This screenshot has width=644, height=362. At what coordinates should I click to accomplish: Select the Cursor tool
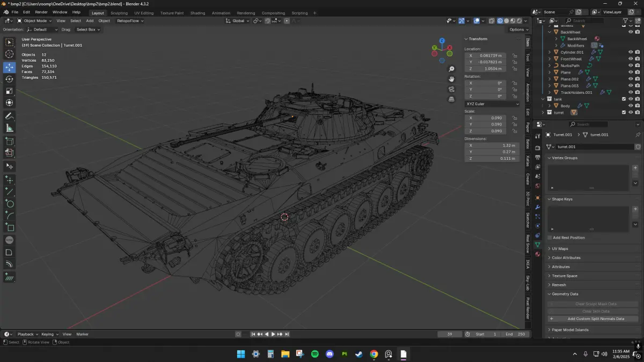(x=9, y=54)
